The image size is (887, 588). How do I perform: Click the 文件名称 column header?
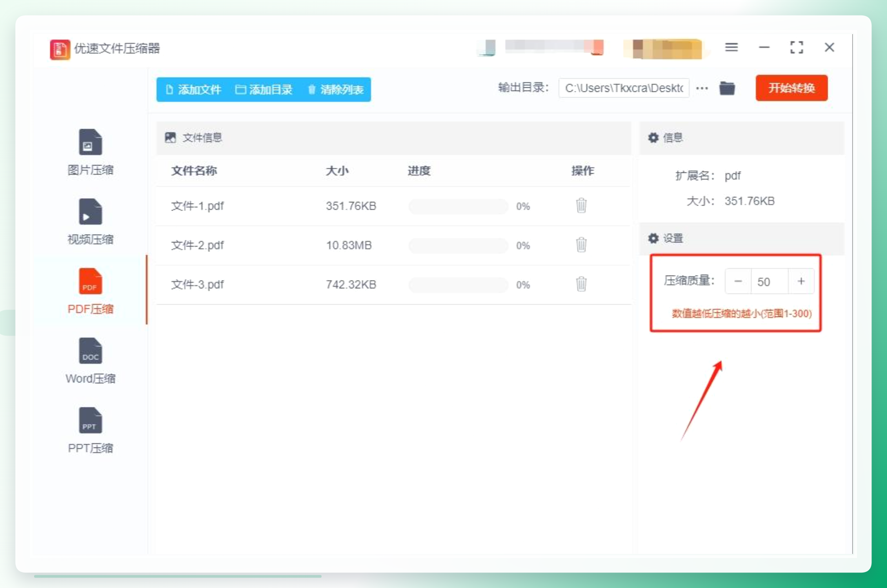(194, 171)
